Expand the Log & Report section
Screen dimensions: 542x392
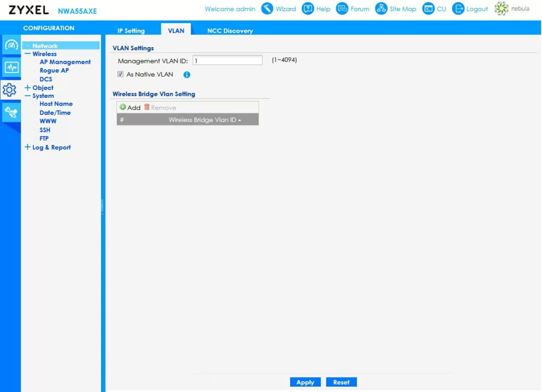point(28,148)
